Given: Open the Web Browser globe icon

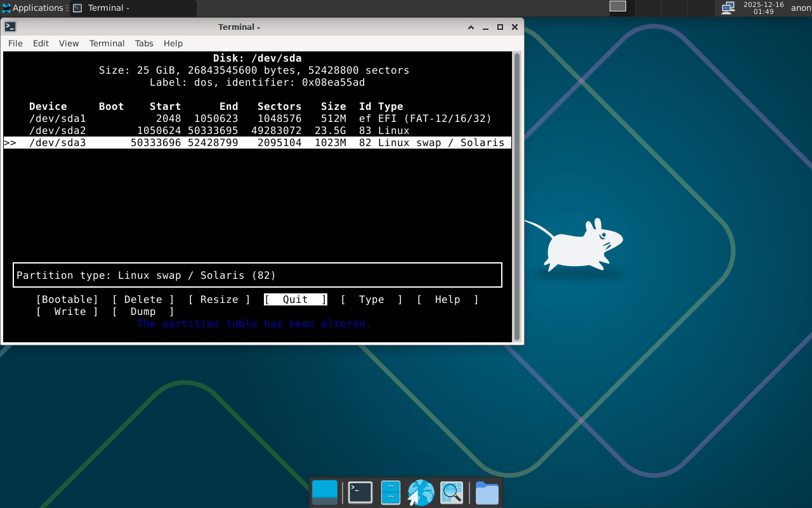Looking at the screenshot, I should pos(421,493).
